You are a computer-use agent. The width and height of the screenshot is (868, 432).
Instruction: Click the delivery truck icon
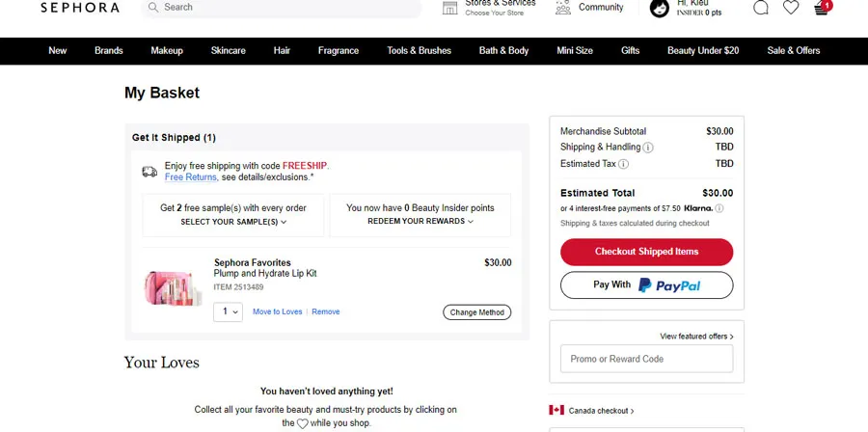point(149,172)
